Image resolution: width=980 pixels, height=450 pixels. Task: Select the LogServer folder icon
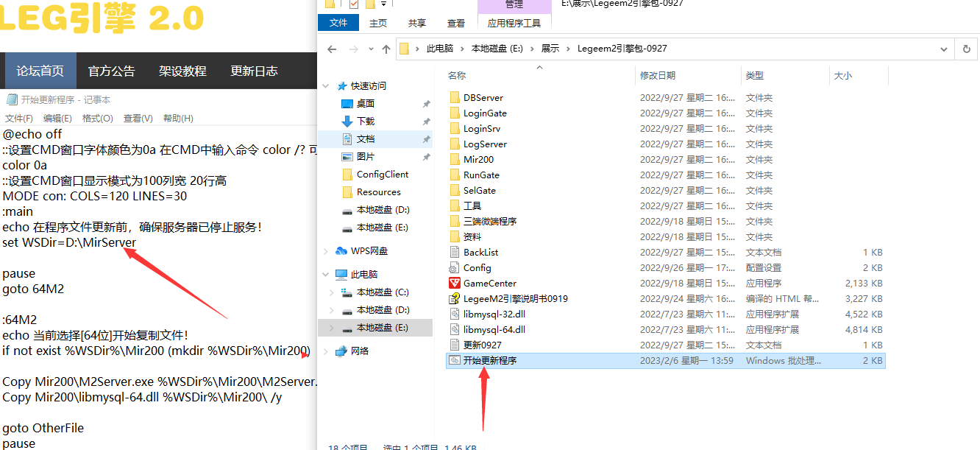click(x=455, y=144)
